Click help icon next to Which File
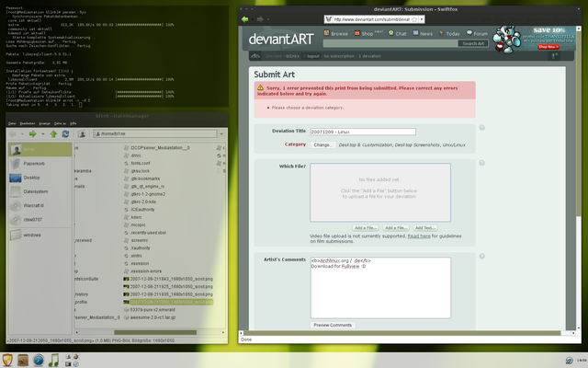Image resolution: width=588 pixels, height=368 pixels. point(481,163)
